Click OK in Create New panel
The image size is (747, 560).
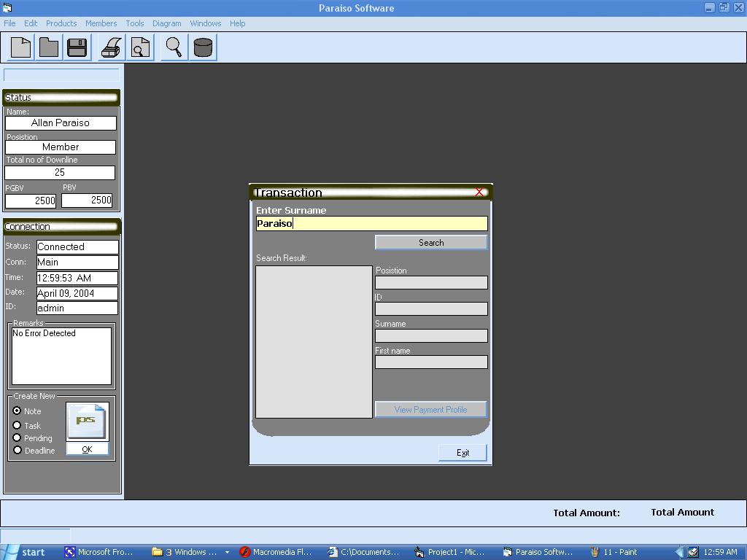(x=88, y=449)
